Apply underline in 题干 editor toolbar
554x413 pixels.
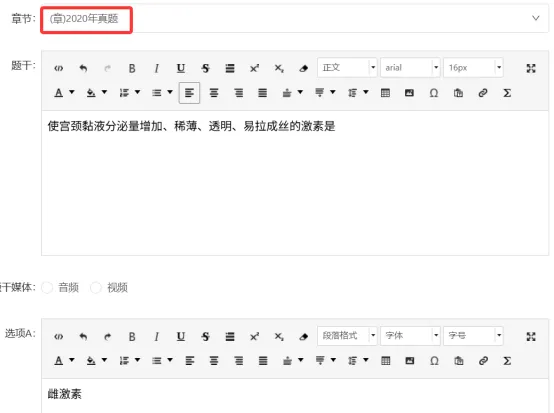tap(181, 68)
